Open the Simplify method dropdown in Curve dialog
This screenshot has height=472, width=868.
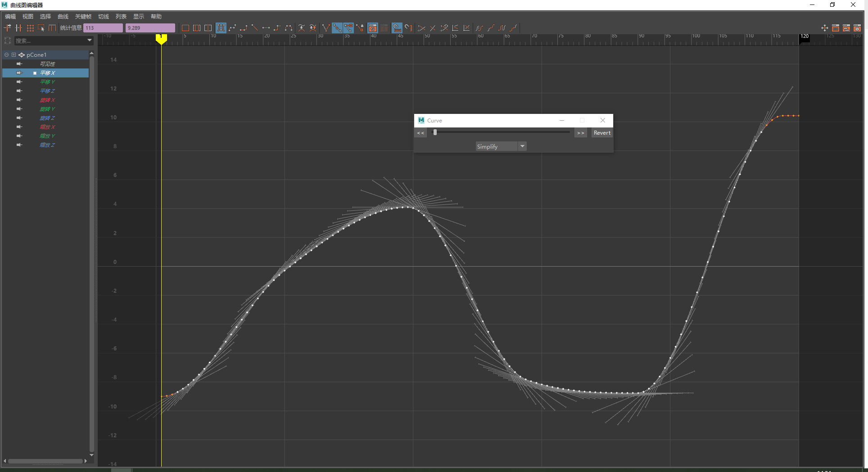coord(522,146)
